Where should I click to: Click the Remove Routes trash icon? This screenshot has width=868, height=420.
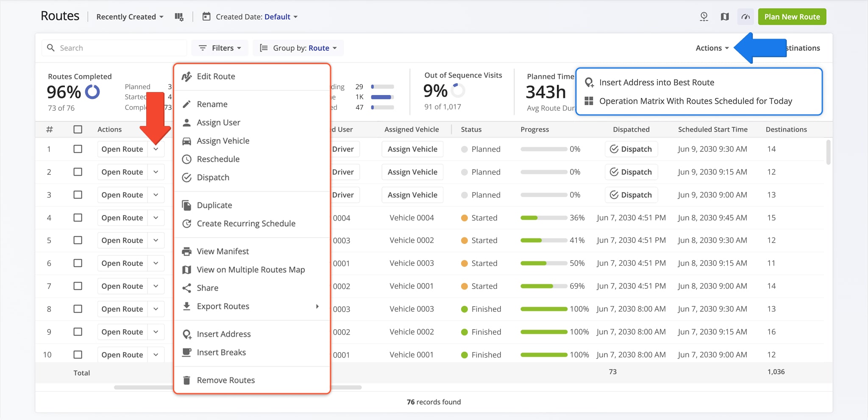186,380
